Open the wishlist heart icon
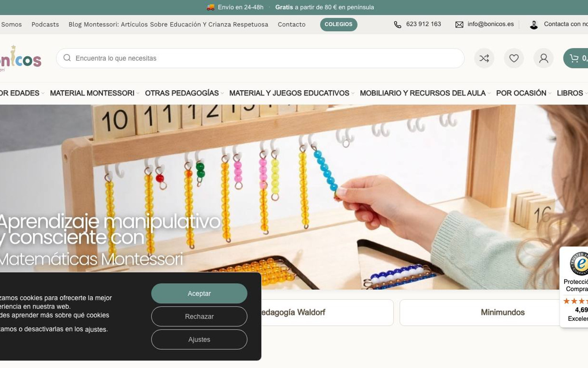 (x=514, y=58)
